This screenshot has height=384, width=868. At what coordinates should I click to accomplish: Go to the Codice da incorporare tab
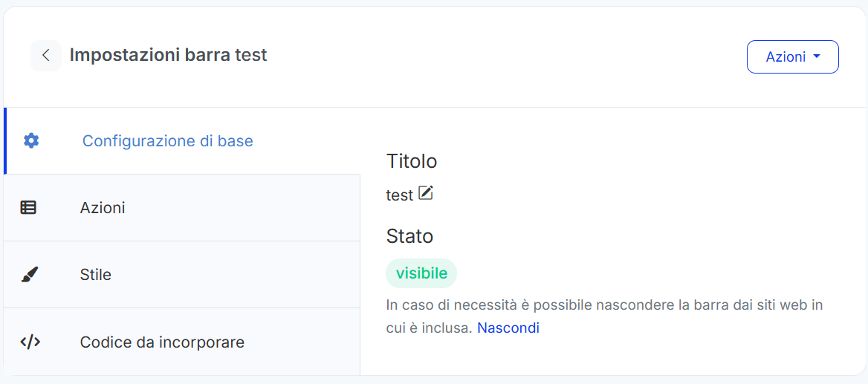(x=162, y=342)
